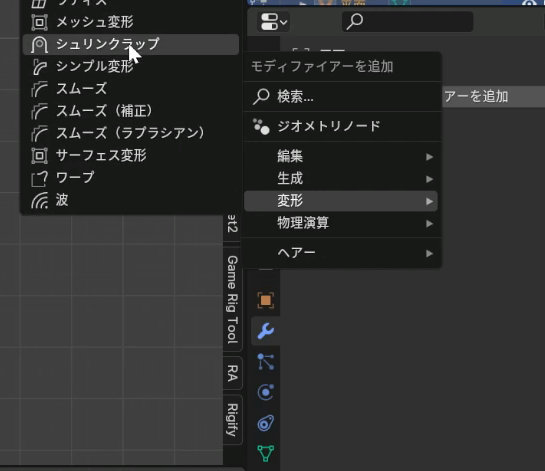Open the properties display options dropdown

[273, 22]
